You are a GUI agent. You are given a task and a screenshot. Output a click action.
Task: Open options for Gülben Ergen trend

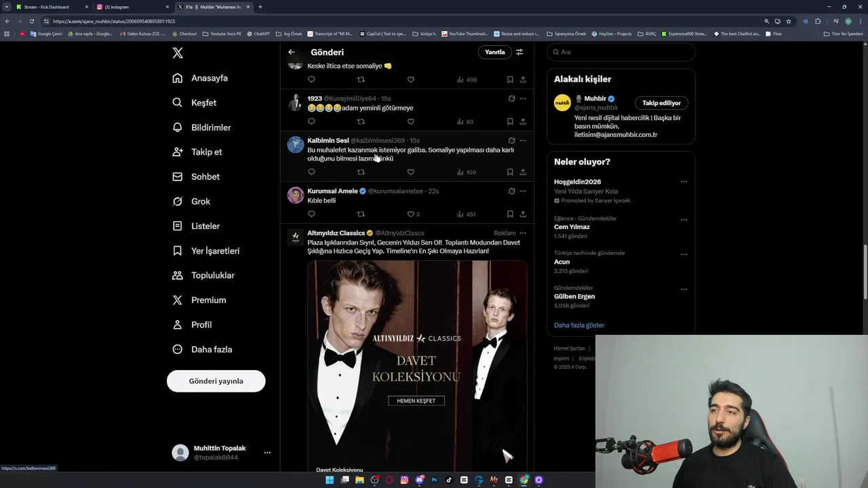(x=684, y=289)
